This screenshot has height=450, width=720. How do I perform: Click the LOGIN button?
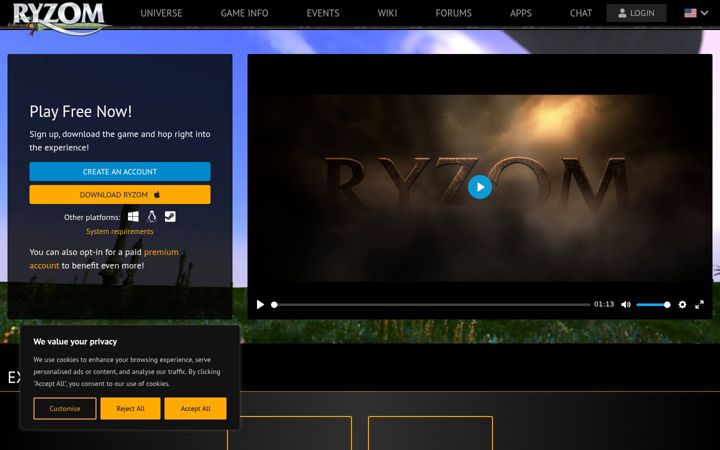[x=636, y=13]
